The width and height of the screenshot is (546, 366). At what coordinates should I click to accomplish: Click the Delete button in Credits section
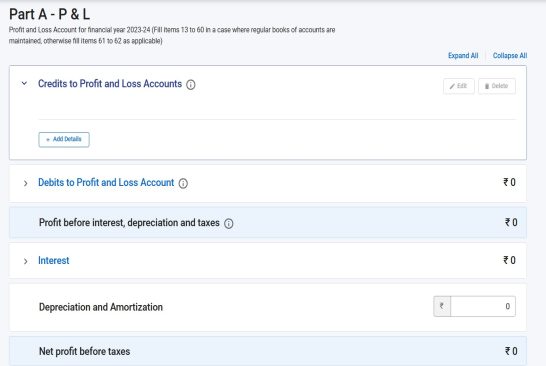[497, 86]
